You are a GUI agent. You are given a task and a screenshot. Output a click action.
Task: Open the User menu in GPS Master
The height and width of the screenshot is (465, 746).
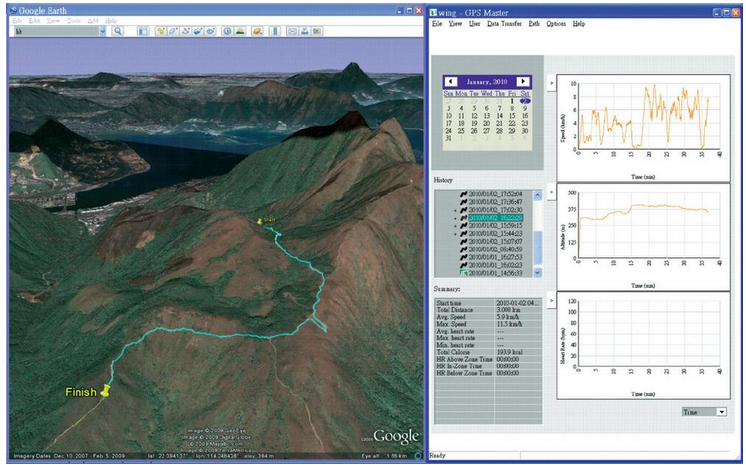coord(474,23)
